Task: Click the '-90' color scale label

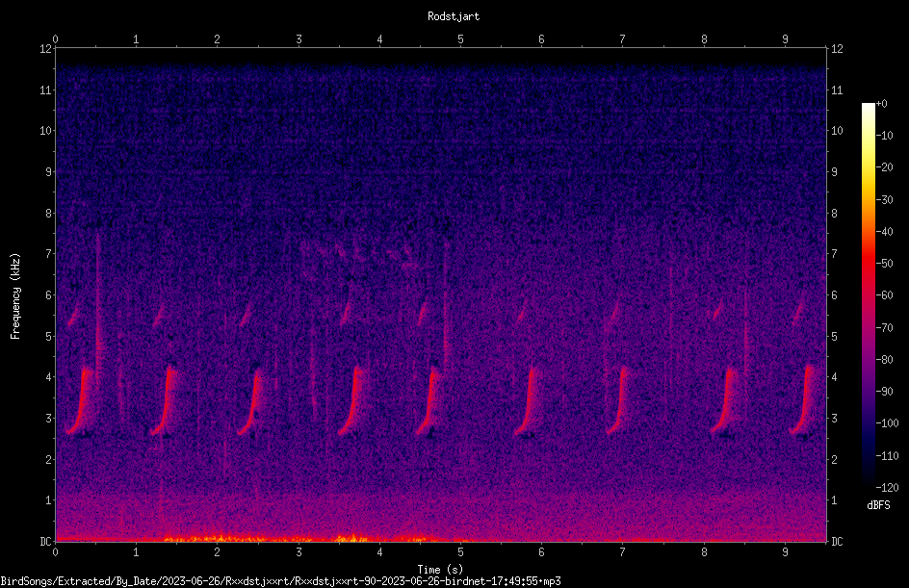Action: (884, 392)
